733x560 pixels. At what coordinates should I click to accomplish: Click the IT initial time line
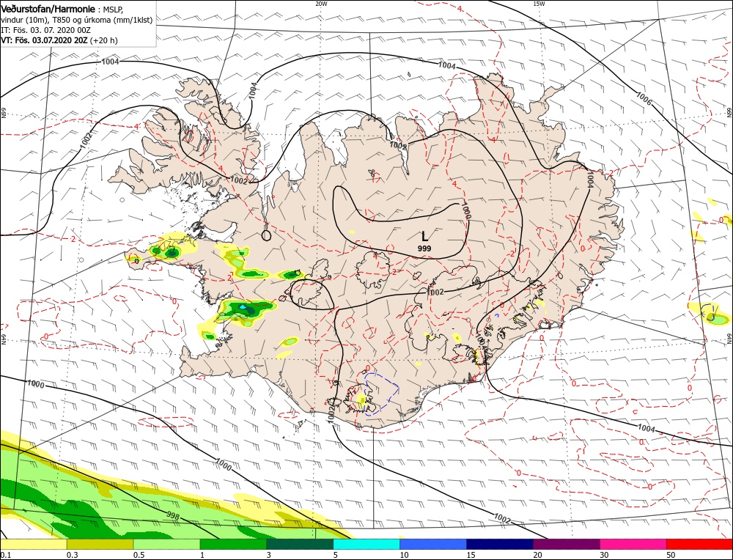pos(45,30)
